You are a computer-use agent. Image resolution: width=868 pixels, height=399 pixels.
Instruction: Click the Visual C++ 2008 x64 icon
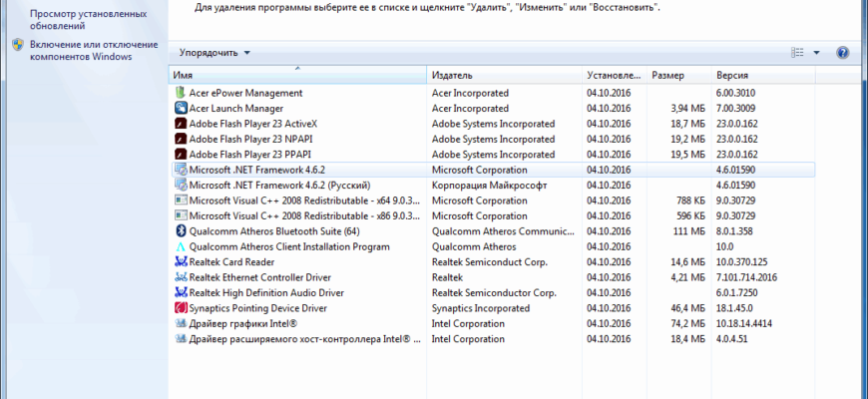tap(180, 200)
